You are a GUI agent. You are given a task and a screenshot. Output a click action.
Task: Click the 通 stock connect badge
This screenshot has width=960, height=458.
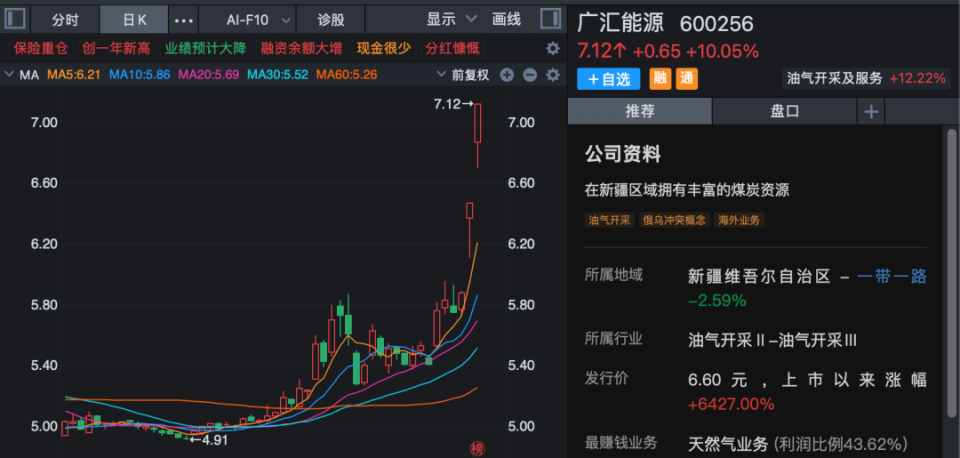click(687, 78)
